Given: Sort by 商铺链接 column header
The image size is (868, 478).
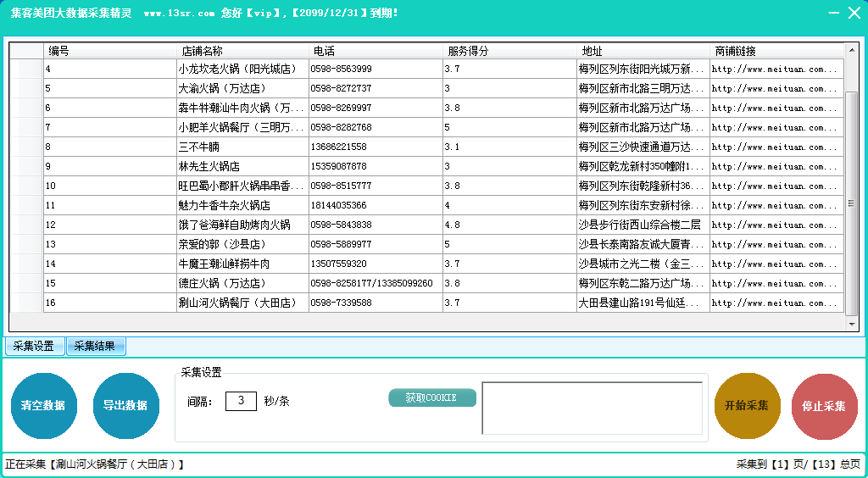Looking at the screenshot, I should [776, 52].
